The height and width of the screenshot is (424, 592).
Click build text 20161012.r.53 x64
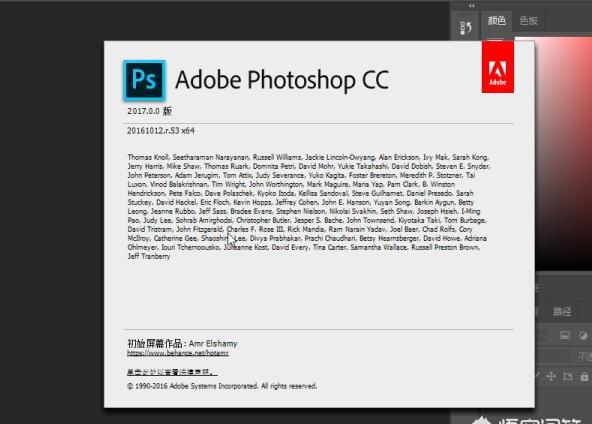161,131
